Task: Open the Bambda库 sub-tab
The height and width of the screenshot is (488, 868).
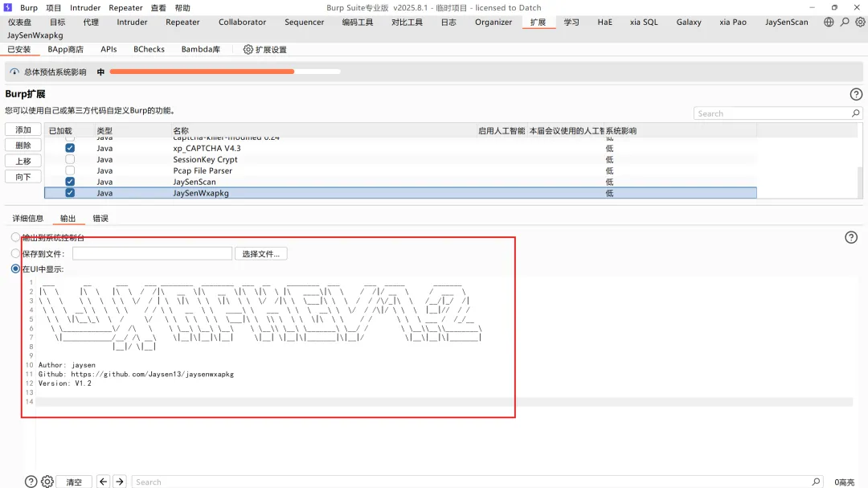Action: pos(200,49)
